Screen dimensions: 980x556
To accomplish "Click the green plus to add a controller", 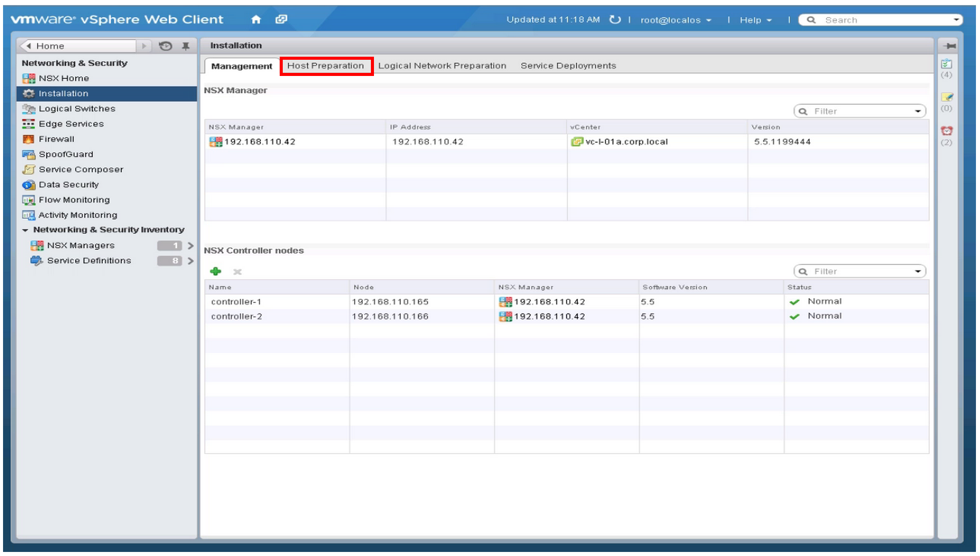I will [216, 271].
